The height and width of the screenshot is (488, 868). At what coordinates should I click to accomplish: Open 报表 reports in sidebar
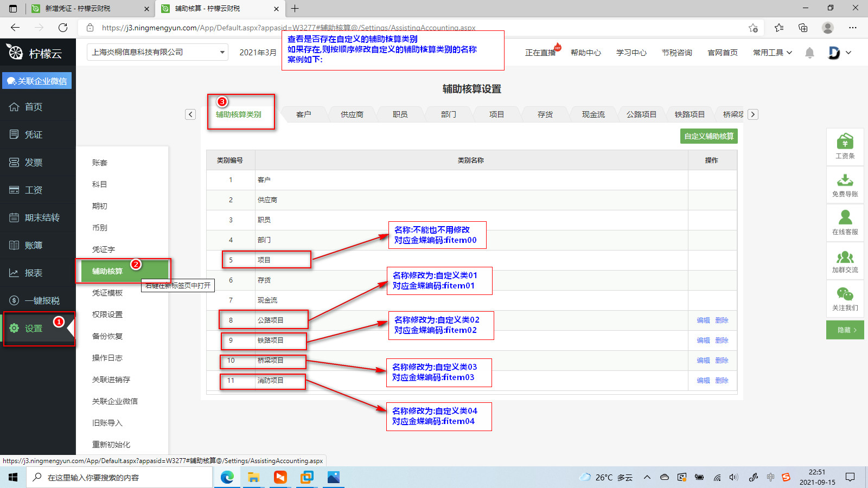point(33,273)
